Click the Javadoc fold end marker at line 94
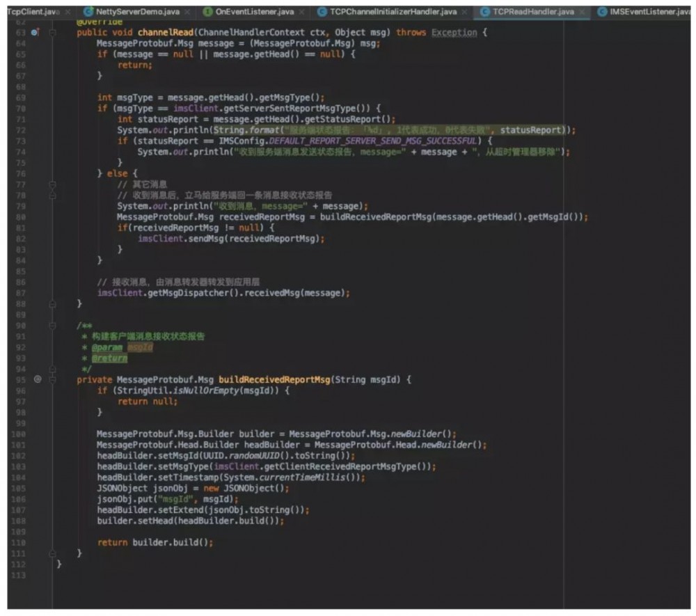This screenshot has width=696, height=616. (52, 369)
